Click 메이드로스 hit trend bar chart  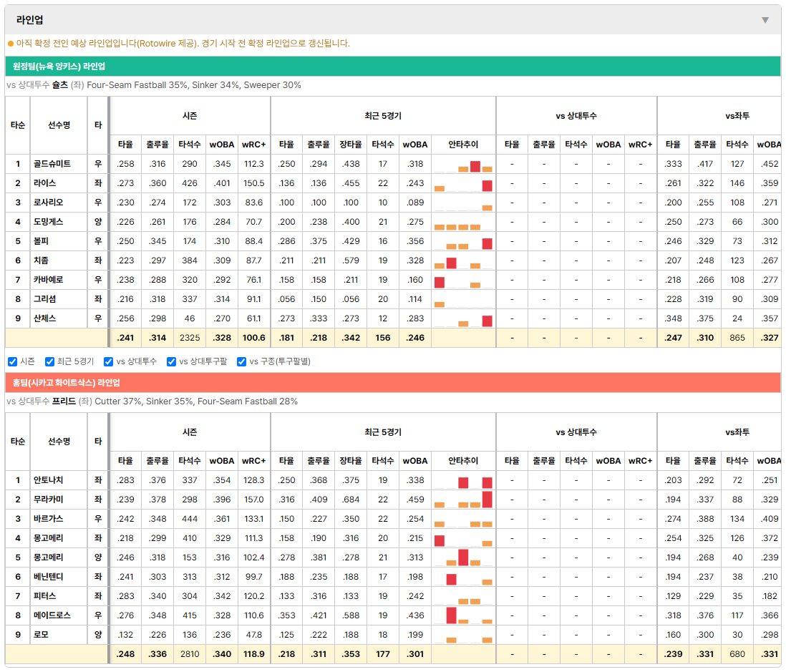click(x=463, y=615)
